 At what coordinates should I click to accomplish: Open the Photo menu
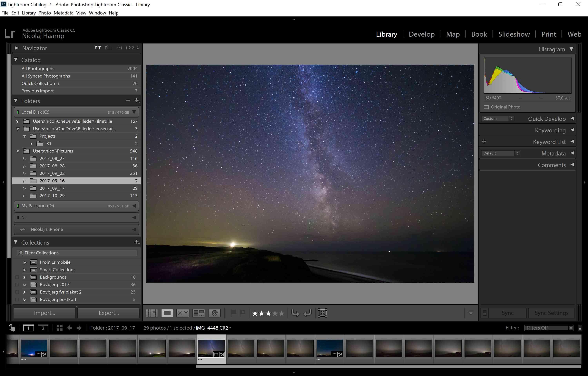pyautogui.click(x=45, y=13)
